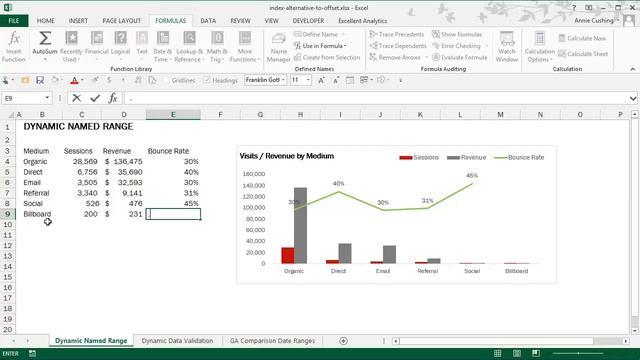Image resolution: width=640 pixels, height=360 pixels.
Task: Click Trace Precedents
Action: tap(397, 34)
